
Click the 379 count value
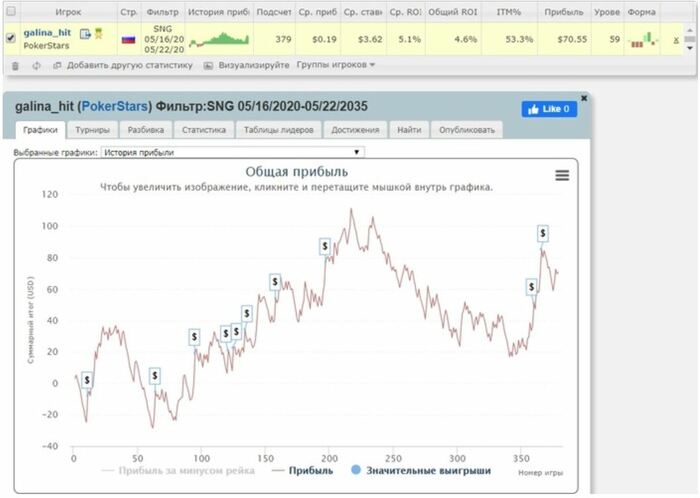coord(283,39)
